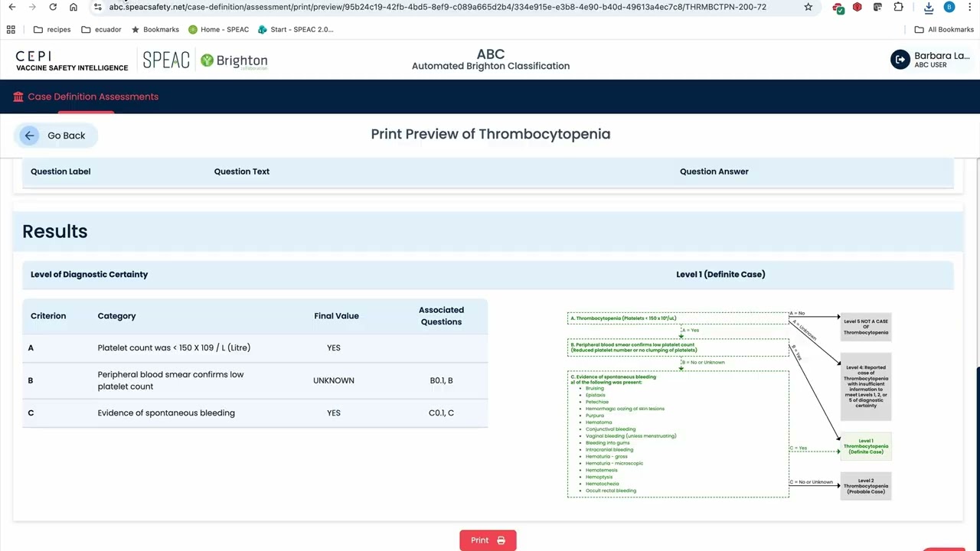Image resolution: width=980 pixels, height=551 pixels.
Task: Open the Barbara La... ABC USER menu
Action: 931,60
